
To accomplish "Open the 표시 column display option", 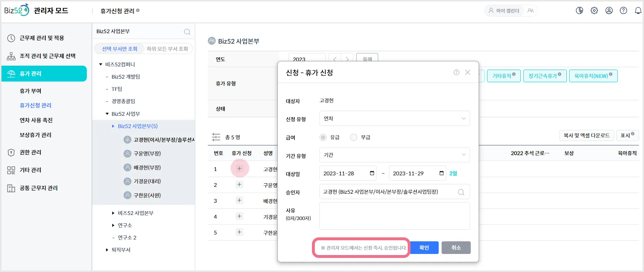I will 627,135.
